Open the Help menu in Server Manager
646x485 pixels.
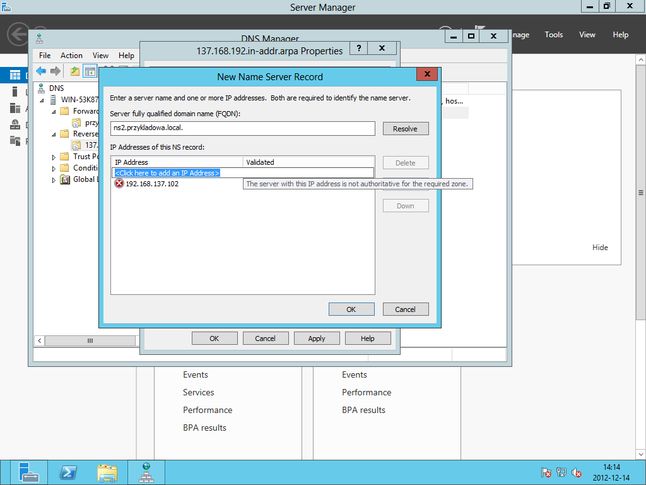point(620,35)
